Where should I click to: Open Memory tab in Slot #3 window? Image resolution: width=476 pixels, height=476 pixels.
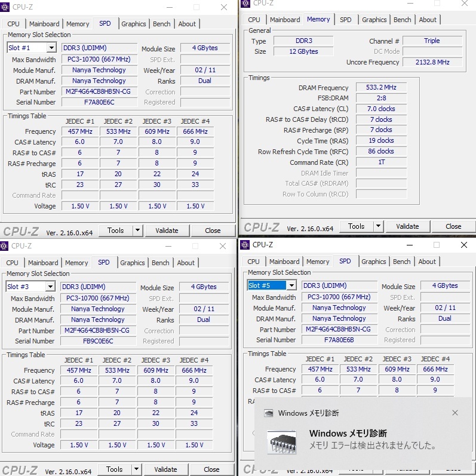(x=76, y=263)
